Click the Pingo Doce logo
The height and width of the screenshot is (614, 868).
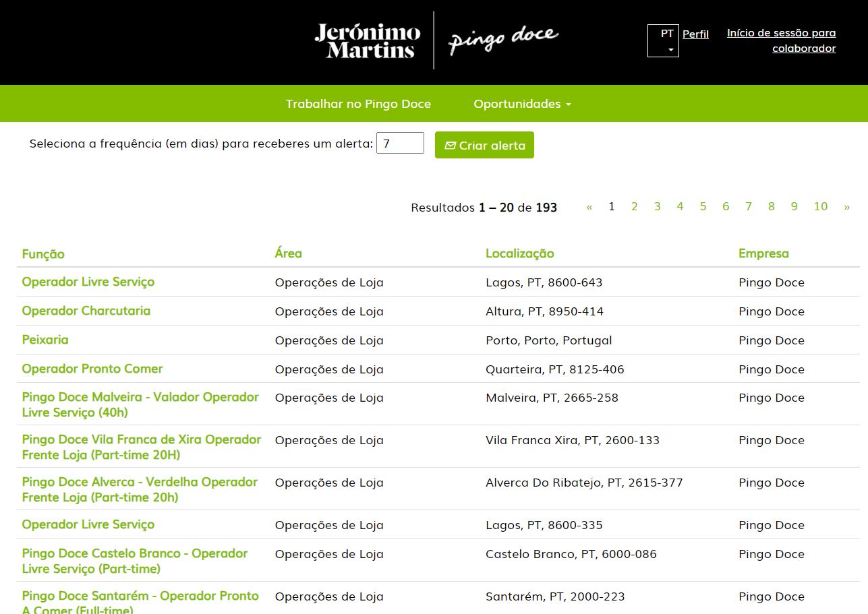[x=503, y=39]
